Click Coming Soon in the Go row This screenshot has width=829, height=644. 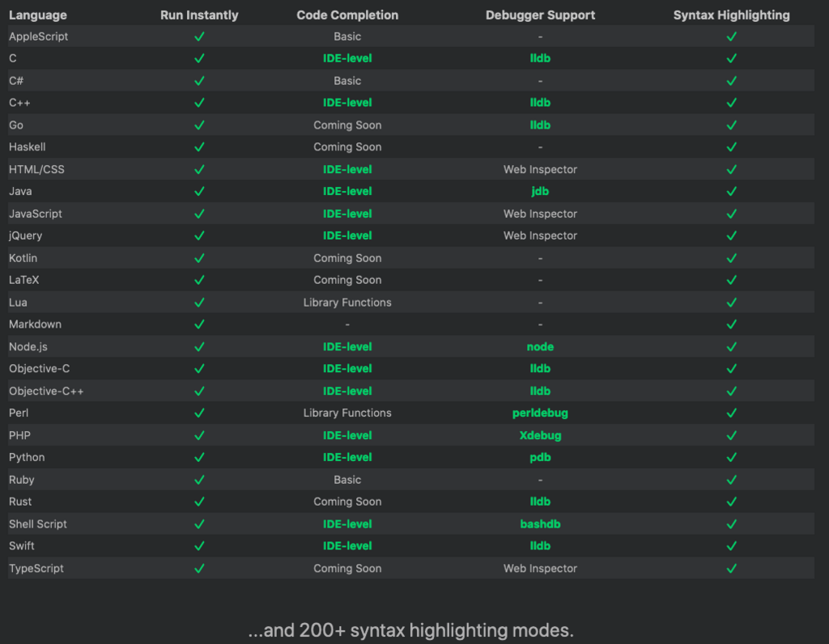tap(347, 125)
